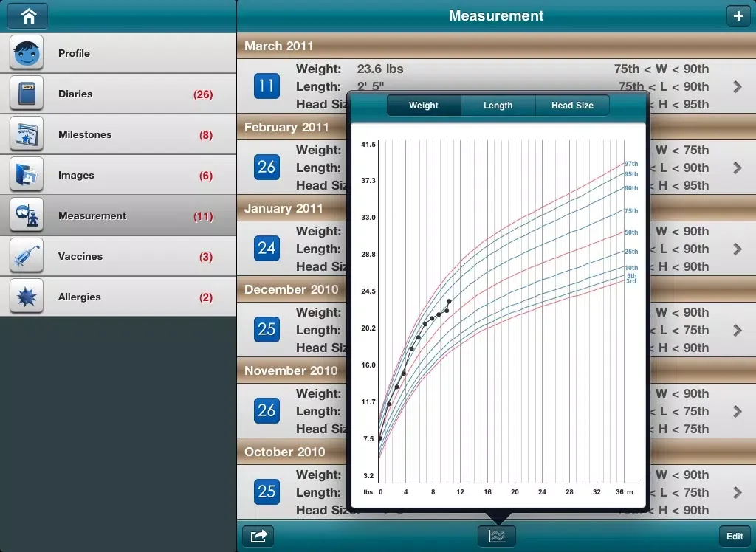This screenshot has width=756, height=552.
Task: Click the Images folder icon
Action: 27,174
